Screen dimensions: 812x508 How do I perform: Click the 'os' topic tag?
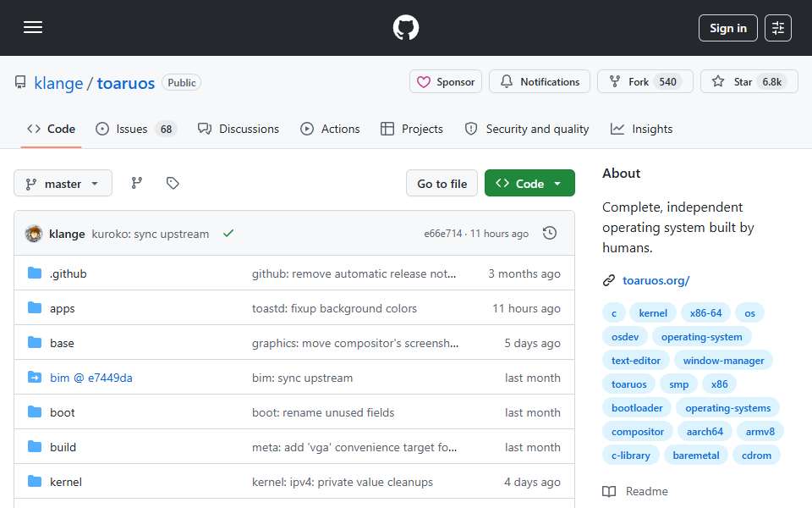[x=750, y=313]
